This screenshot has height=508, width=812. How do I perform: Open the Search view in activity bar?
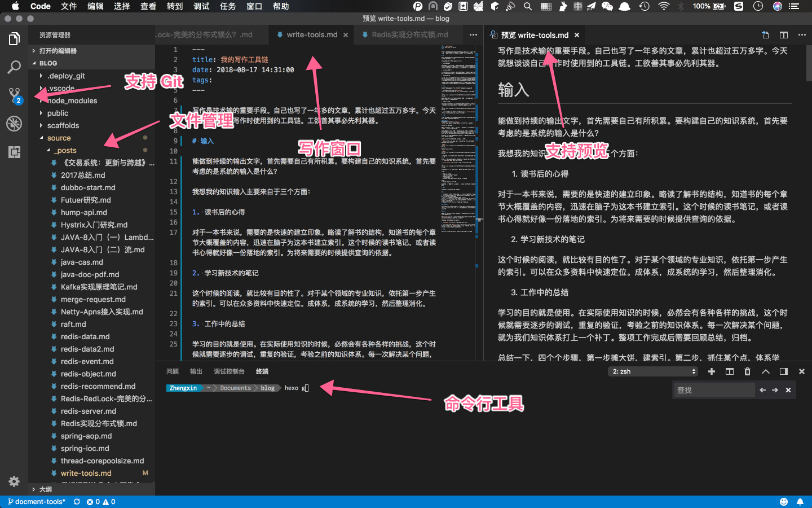14,67
